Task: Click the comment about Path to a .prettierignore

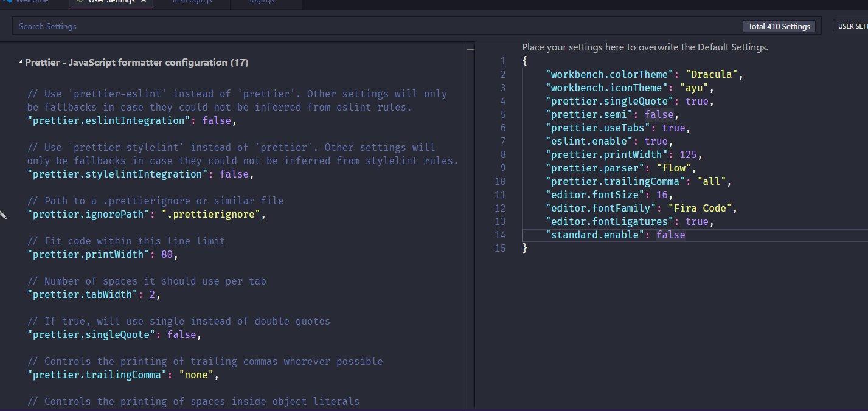Action: coord(156,201)
